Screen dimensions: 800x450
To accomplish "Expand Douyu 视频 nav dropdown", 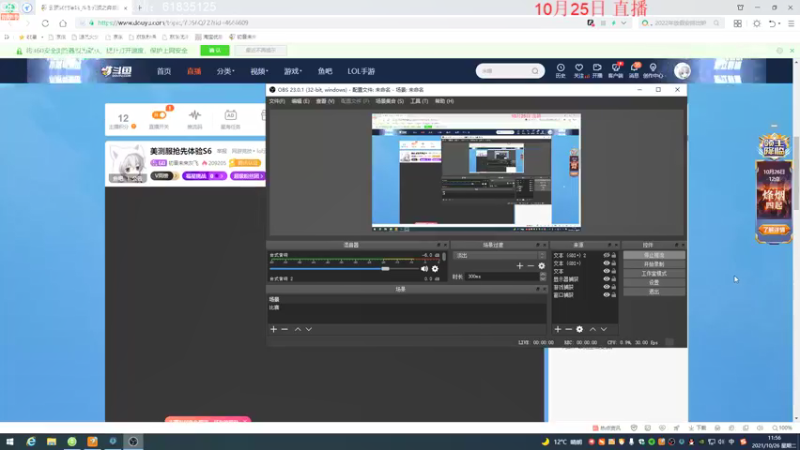I will tap(259, 71).
